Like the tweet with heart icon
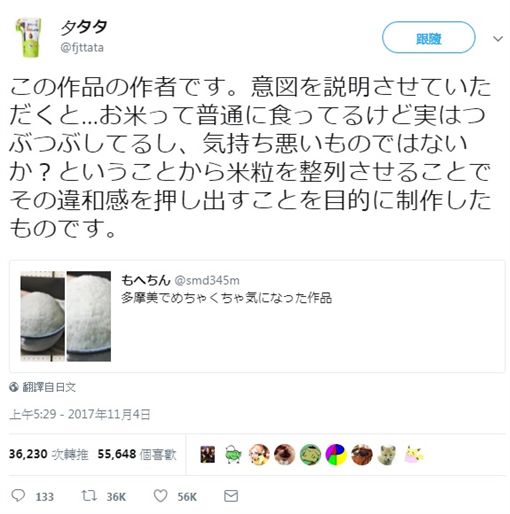The image size is (510, 514). 160,496
